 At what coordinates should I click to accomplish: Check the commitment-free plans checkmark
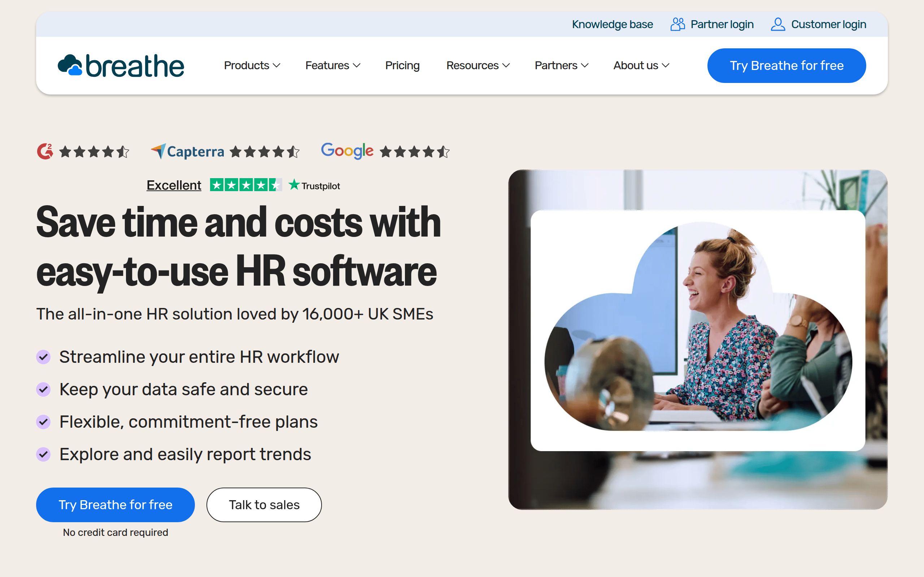coord(44,422)
